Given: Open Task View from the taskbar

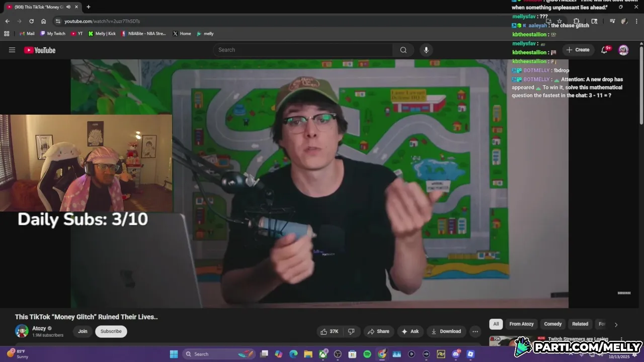Looking at the screenshot, I should click(x=264, y=354).
